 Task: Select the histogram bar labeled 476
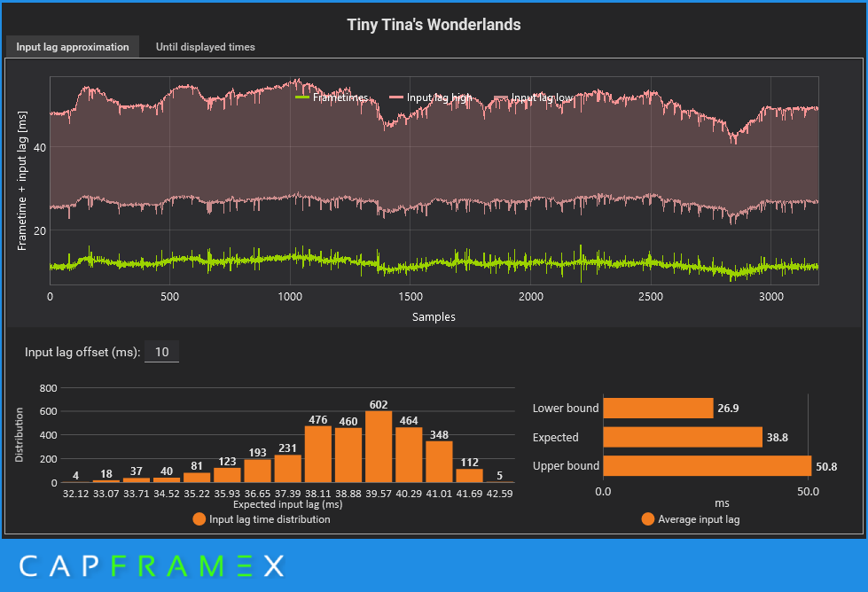318,455
